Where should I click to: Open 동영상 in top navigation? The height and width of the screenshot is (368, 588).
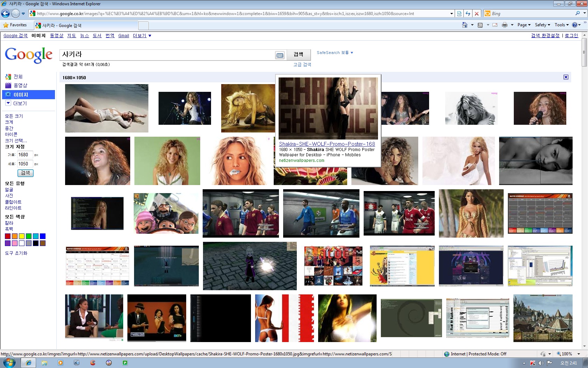[57, 36]
